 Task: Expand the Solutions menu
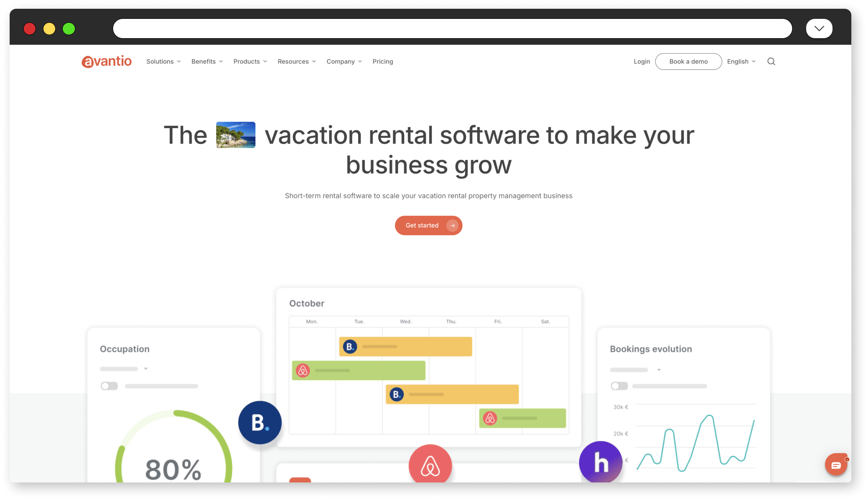click(164, 61)
